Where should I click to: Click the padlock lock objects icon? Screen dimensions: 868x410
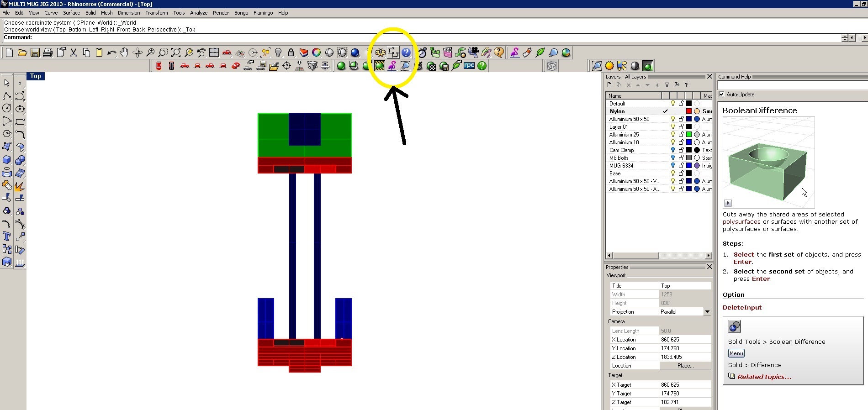pos(291,53)
